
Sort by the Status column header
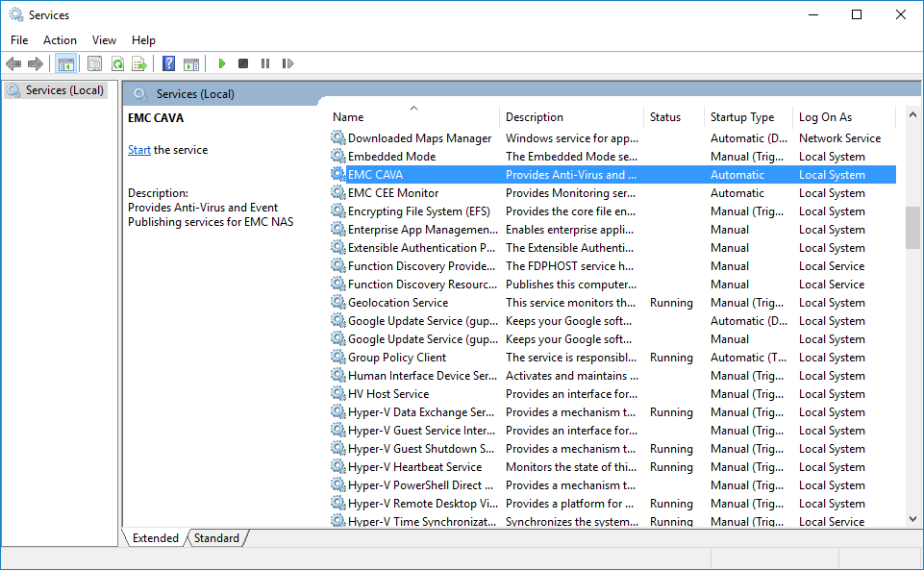coord(664,116)
